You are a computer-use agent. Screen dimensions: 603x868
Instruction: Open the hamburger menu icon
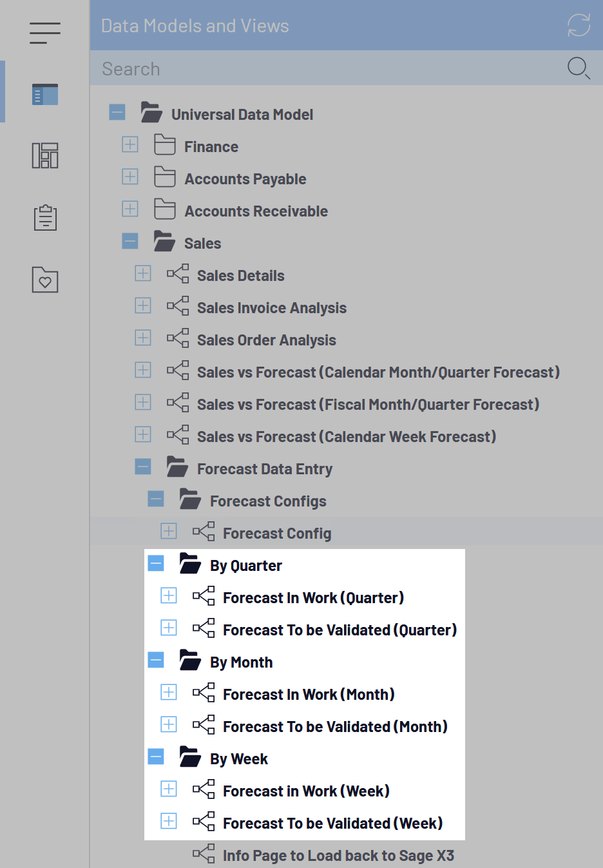44,33
